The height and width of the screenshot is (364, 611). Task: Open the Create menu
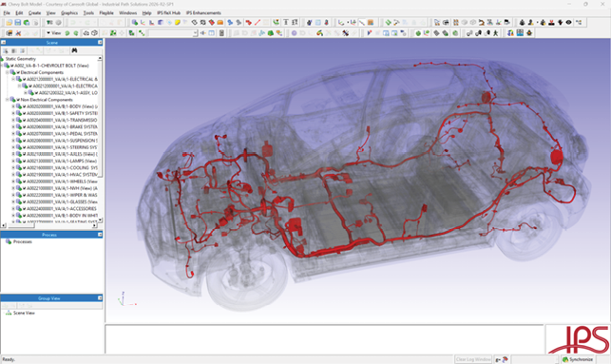click(34, 13)
